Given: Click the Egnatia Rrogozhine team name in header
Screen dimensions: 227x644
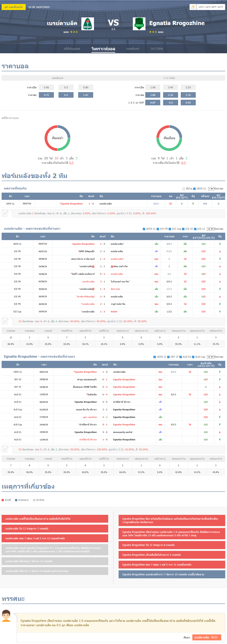Looking at the screenshot, I should click(177, 23).
